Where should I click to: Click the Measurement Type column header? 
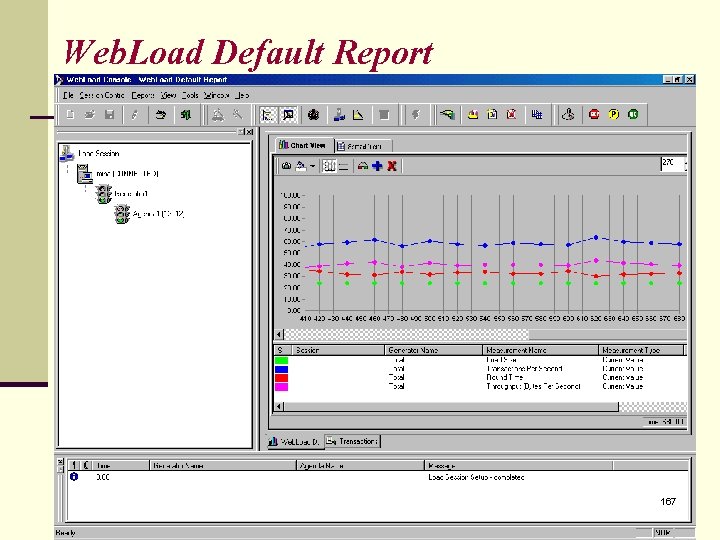(x=641, y=350)
